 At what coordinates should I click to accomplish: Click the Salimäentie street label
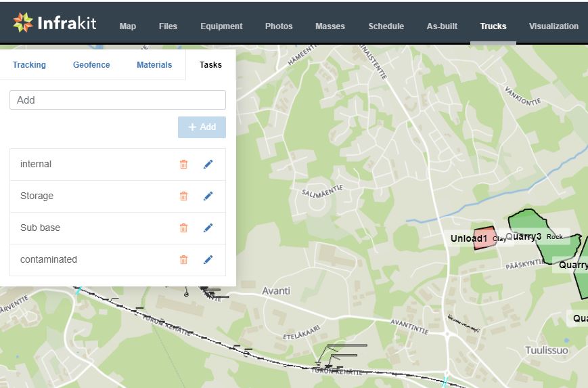[x=322, y=192]
